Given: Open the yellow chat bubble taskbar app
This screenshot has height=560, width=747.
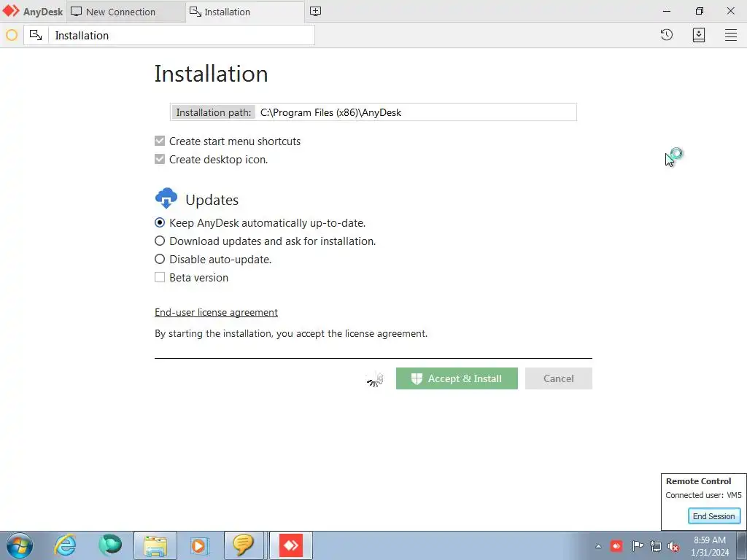Looking at the screenshot, I should [244, 545].
